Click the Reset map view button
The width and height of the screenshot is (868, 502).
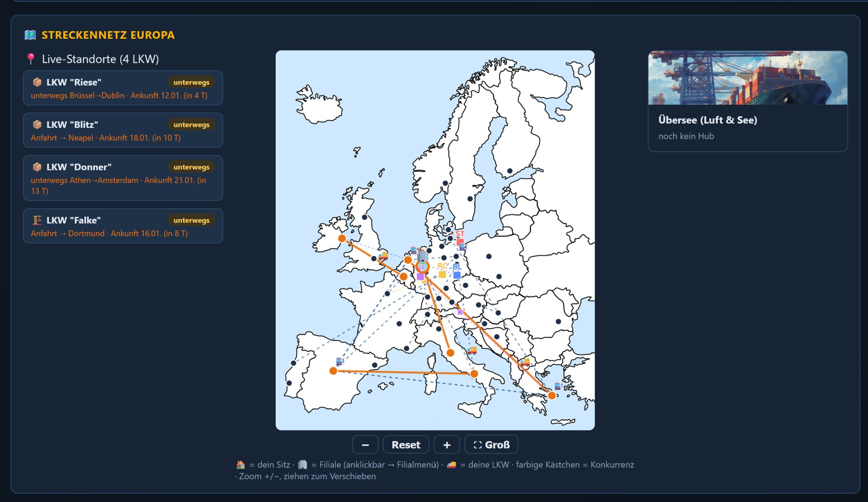(406, 445)
